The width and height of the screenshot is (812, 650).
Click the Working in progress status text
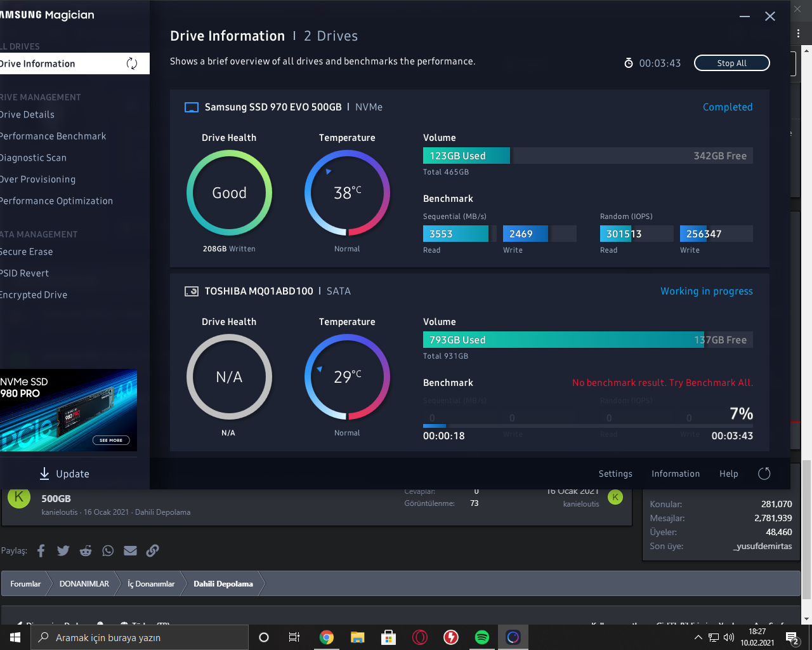pyautogui.click(x=707, y=291)
